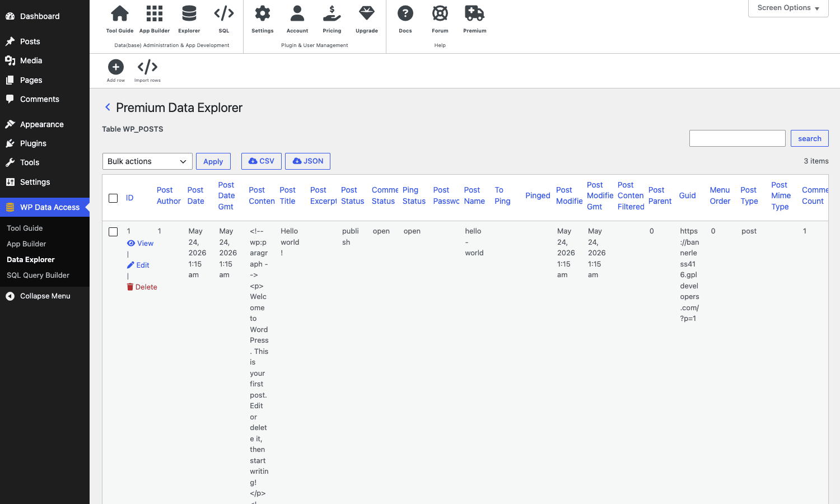The width and height of the screenshot is (840, 504).
Task: Click the pencil Edit action for row 1
Action: click(x=138, y=265)
